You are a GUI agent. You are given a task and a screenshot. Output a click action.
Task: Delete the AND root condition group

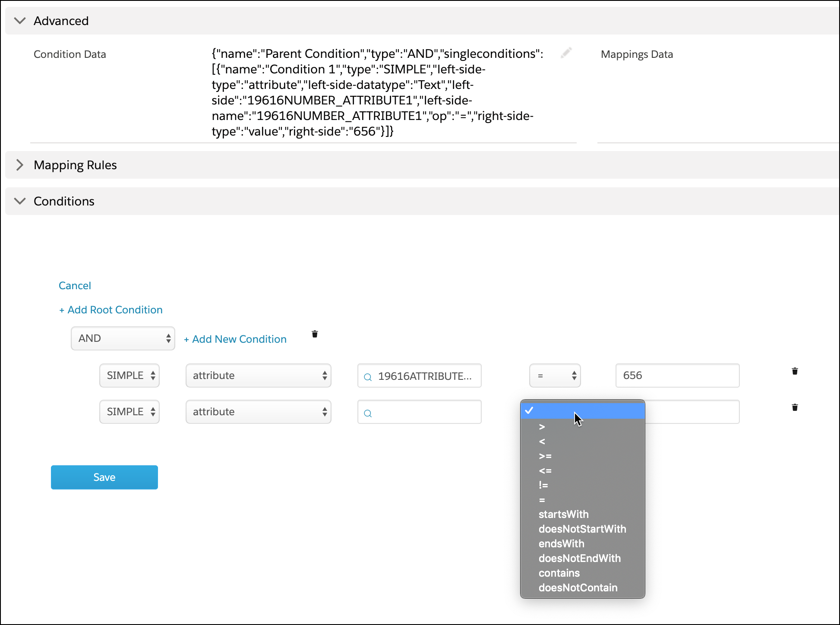[315, 334]
